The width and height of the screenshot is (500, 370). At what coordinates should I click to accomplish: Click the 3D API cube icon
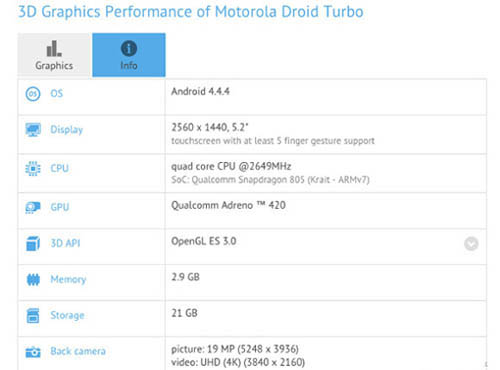coord(33,243)
